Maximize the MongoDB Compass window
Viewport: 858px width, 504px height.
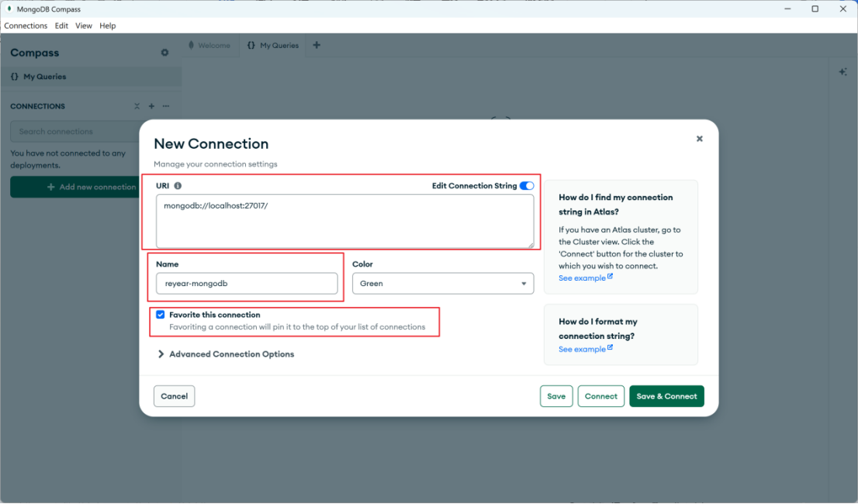[x=815, y=9]
